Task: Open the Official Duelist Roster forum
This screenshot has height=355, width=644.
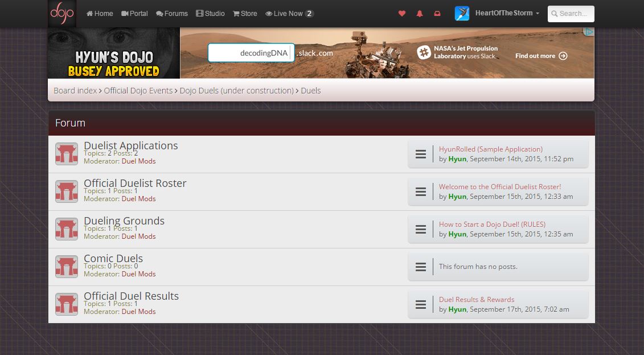Action: coord(135,183)
